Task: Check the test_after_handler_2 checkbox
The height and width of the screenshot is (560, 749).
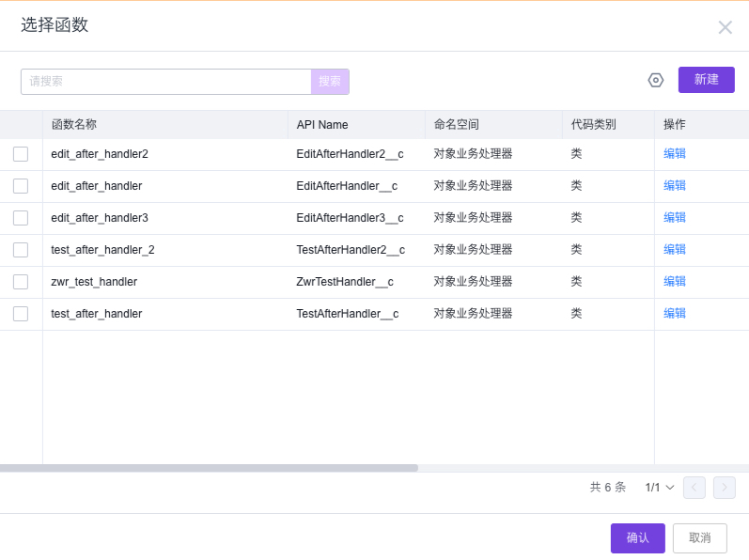Action: [x=21, y=250]
